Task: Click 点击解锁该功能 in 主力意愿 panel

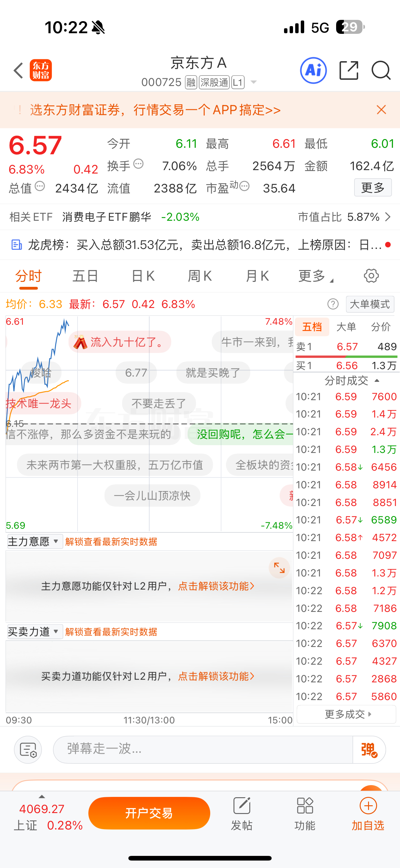Action: [216, 586]
